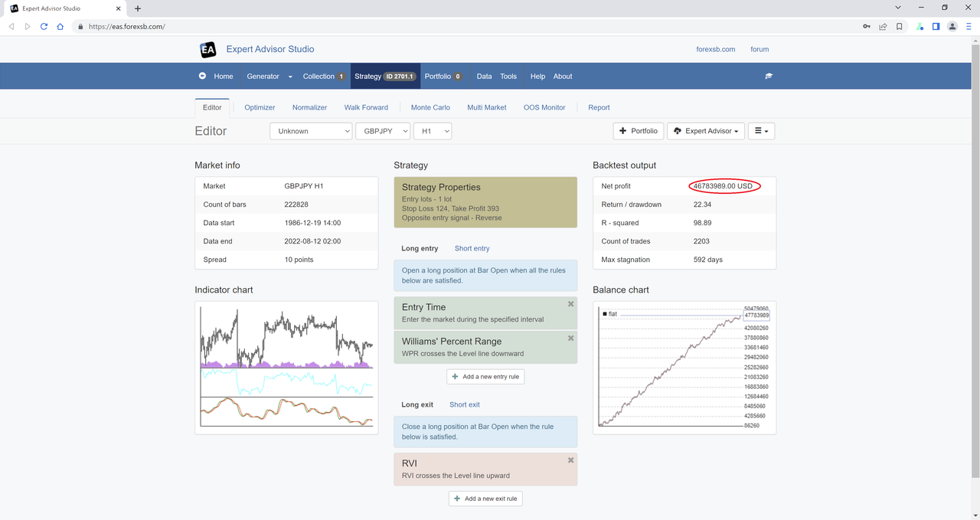
Task: Open the Strategy Properties box
Action: point(485,202)
